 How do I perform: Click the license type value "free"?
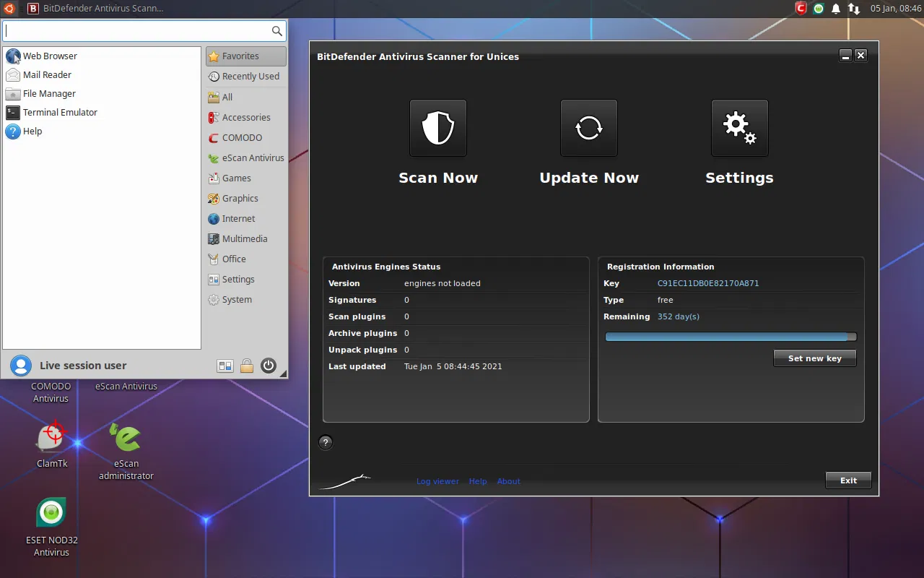pos(666,300)
